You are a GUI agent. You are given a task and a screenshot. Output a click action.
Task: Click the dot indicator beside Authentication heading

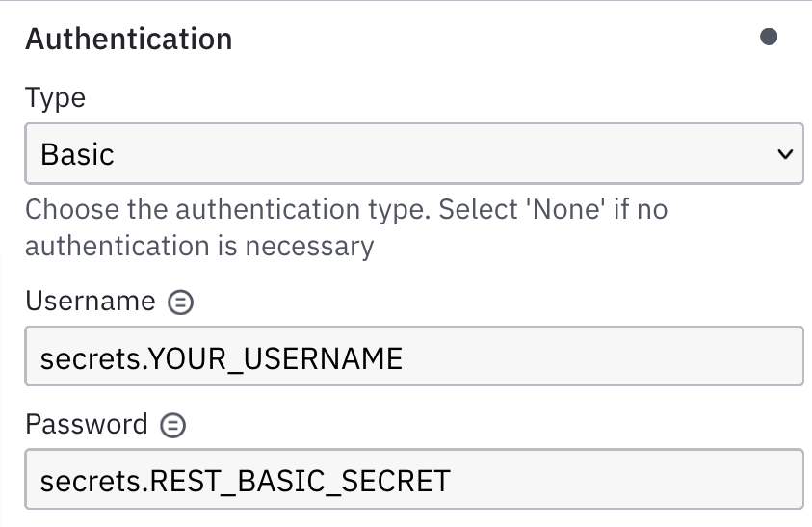[x=769, y=38]
